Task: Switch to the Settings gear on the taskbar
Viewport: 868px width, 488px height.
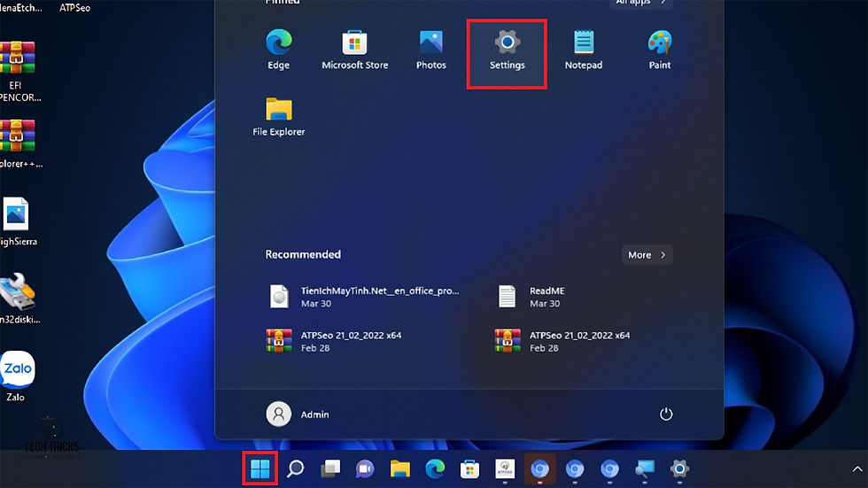Action: click(679, 469)
